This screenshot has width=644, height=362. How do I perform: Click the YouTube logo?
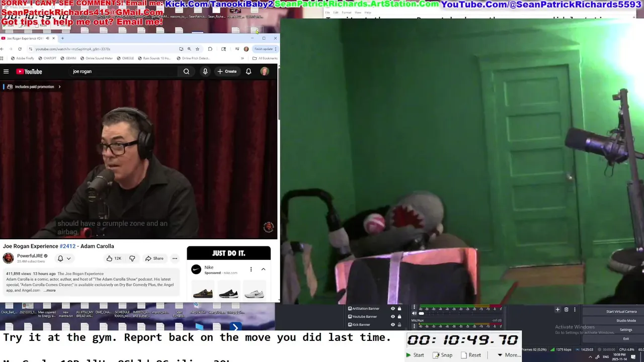click(29, 71)
